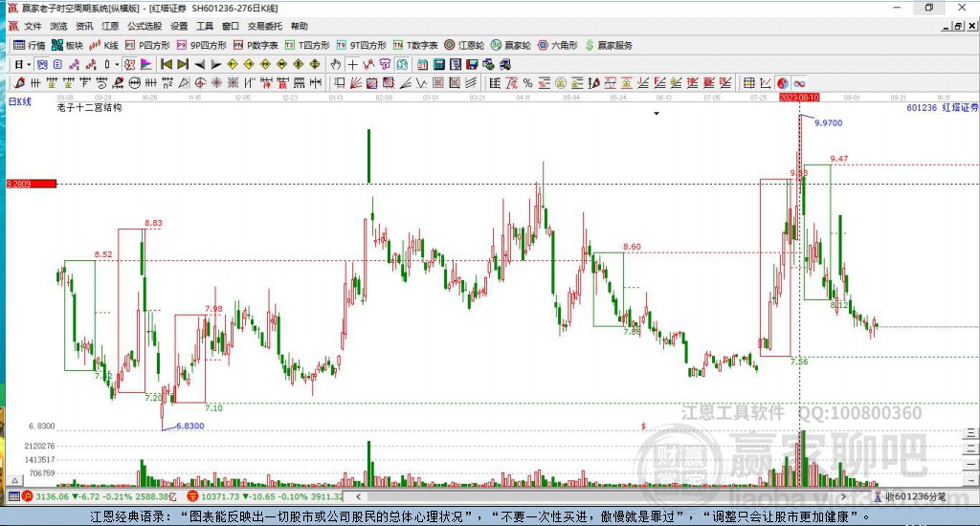Open the T数字表 tool
Viewport: 980px width, 526px height.
tap(415, 45)
